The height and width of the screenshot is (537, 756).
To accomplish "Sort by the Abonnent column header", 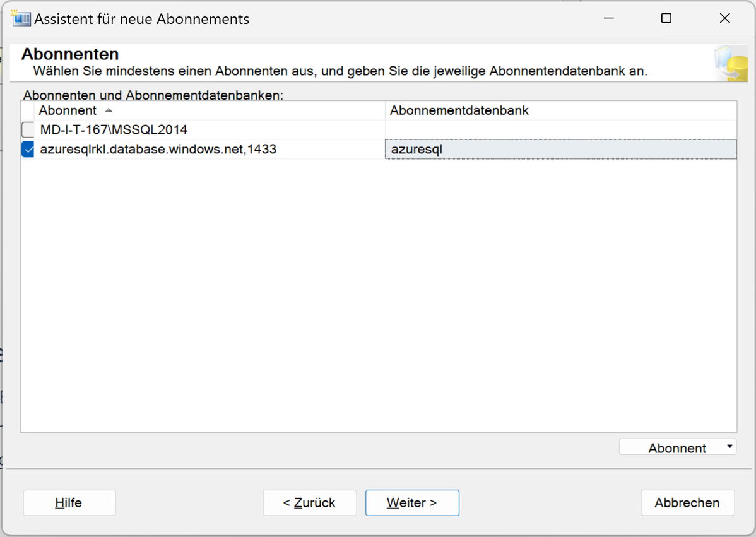I will pos(210,110).
